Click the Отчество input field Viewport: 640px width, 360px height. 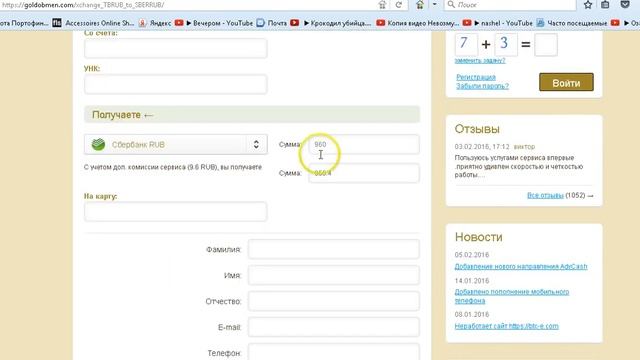(333, 301)
